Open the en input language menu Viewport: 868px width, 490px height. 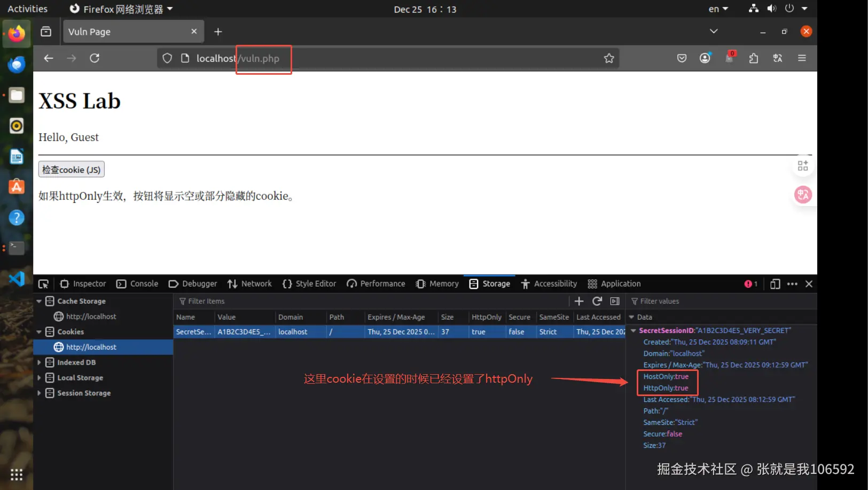(x=718, y=9)
